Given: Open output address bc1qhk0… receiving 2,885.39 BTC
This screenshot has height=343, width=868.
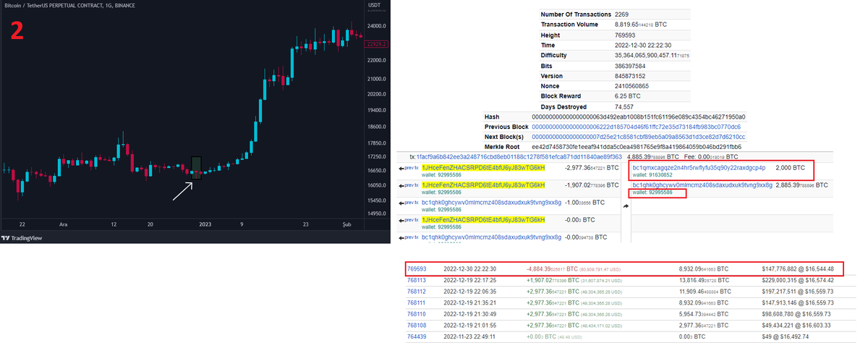Looking at the screenshot, I should [x=702, y=185].
